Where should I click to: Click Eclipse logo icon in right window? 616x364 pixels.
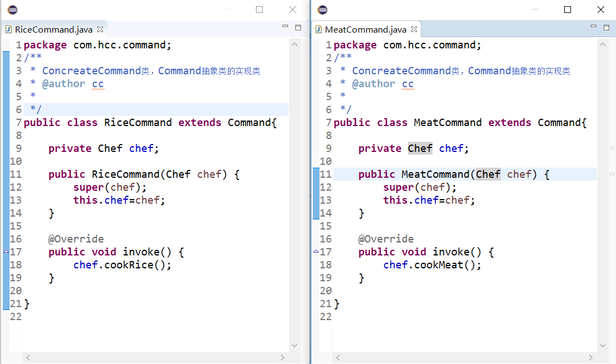tap(322, 10)
